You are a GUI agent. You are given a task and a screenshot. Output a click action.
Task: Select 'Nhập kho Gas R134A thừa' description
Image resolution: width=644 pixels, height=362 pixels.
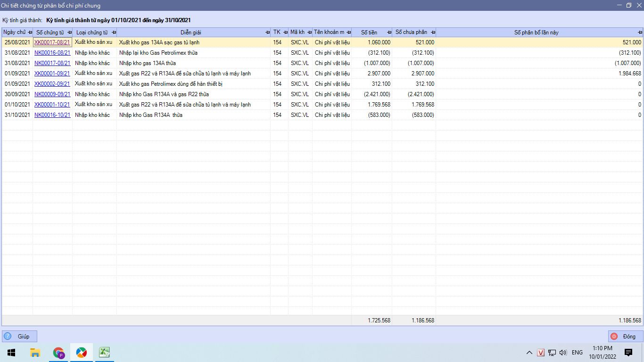tap(151, 115)
